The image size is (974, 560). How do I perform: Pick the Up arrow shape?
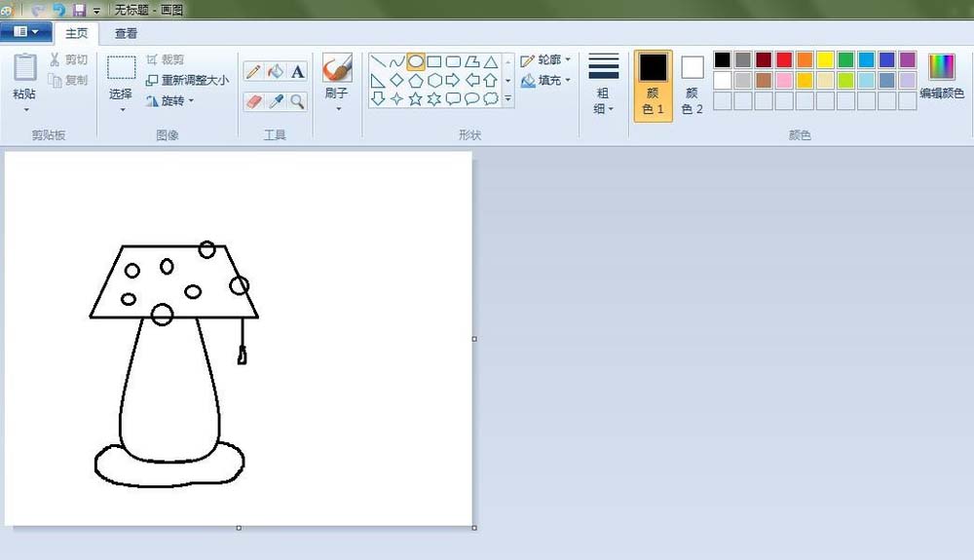coord(491,80)
